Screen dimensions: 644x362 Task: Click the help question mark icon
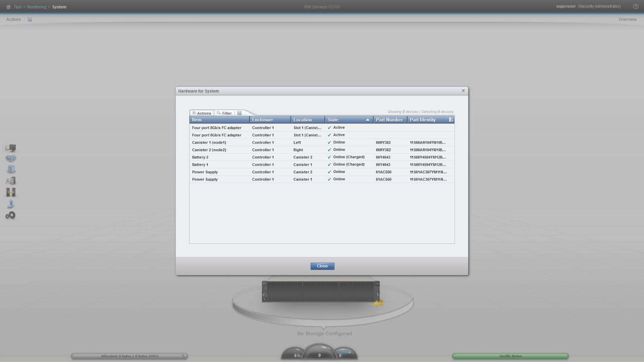click(x=636, y=6)
